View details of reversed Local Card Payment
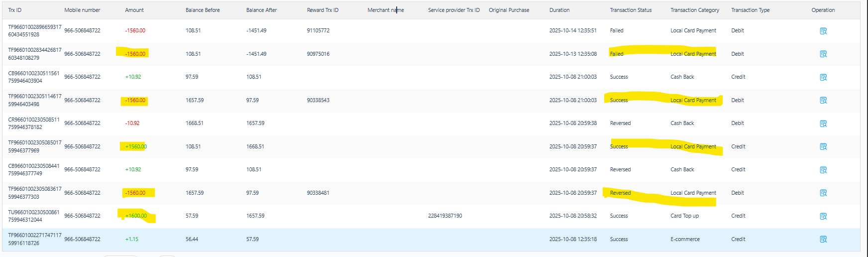This screenshot has height=257, width=868. (823, 193)
